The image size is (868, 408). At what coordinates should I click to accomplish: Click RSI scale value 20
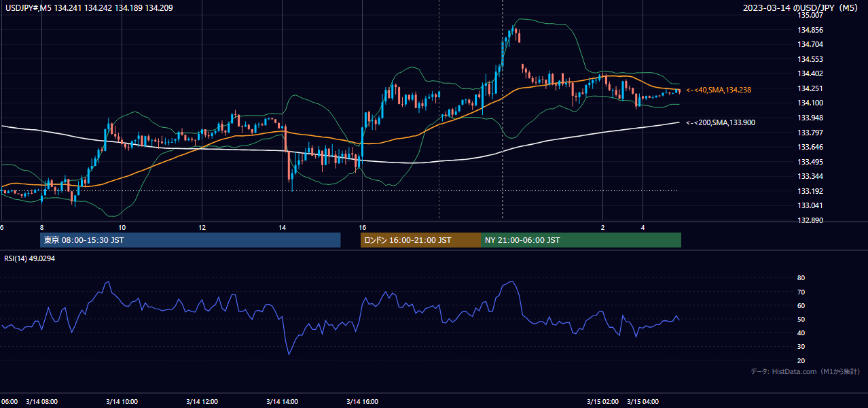click(x=801, y=360)
